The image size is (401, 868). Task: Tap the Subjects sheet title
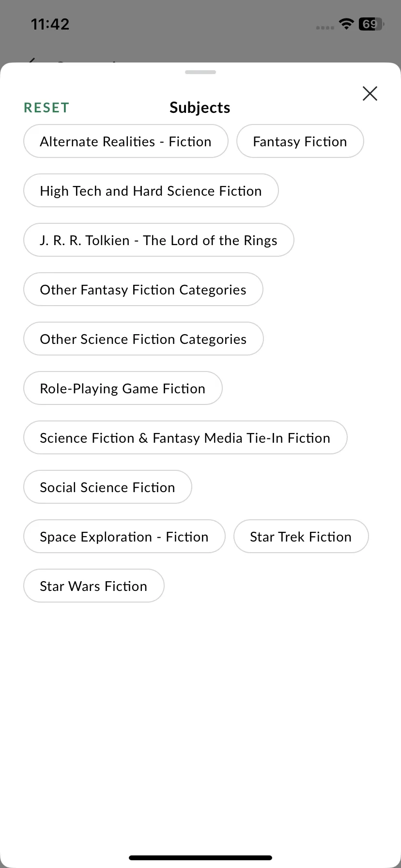click(x=200, y=108)
